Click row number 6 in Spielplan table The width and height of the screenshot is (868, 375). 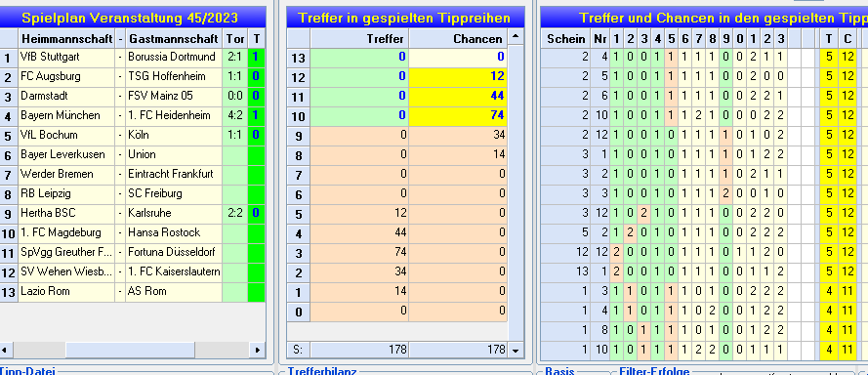tap(9, 154)
